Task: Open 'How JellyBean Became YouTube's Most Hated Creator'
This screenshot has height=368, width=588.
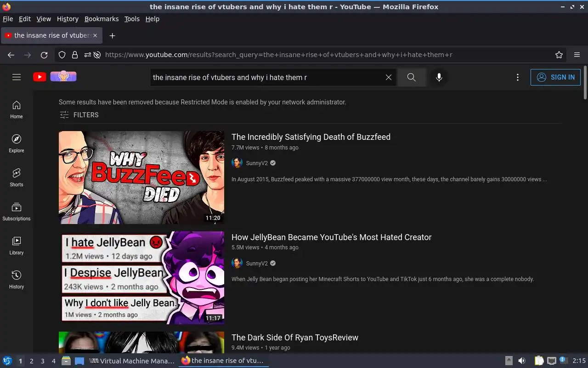Action: coord(332,237)
